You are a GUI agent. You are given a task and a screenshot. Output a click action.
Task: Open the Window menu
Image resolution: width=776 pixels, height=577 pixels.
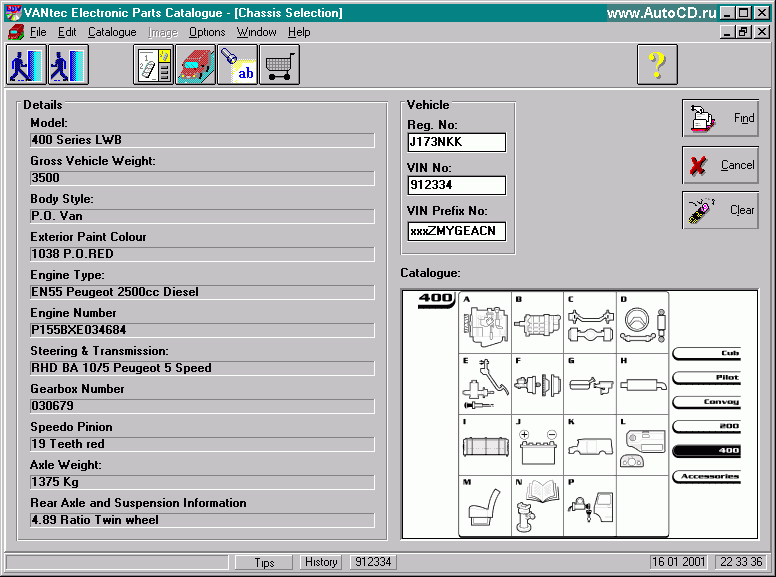point(256,32)
